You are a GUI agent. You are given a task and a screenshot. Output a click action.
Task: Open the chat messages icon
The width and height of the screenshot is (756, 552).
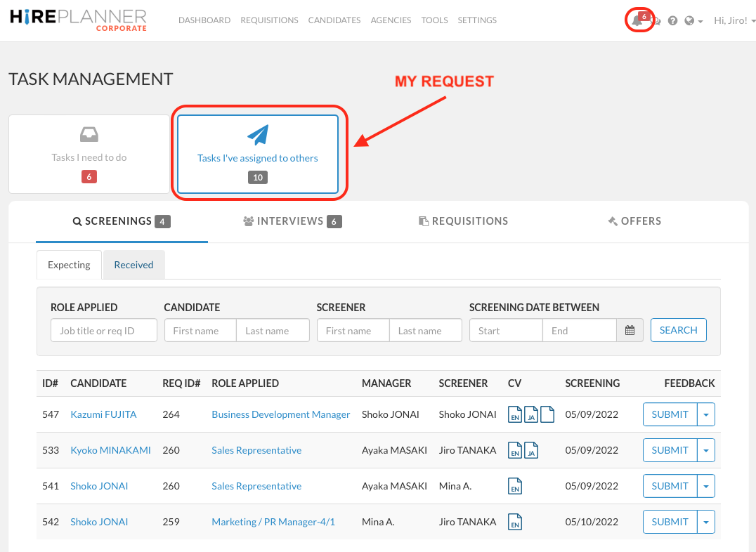[656, 20]
